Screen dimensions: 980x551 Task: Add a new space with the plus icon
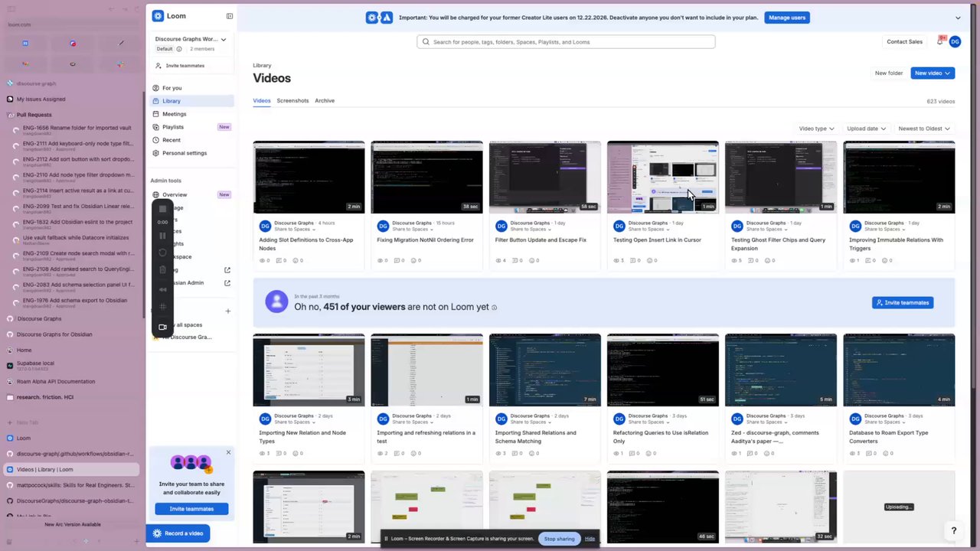(x=227, y=311)
